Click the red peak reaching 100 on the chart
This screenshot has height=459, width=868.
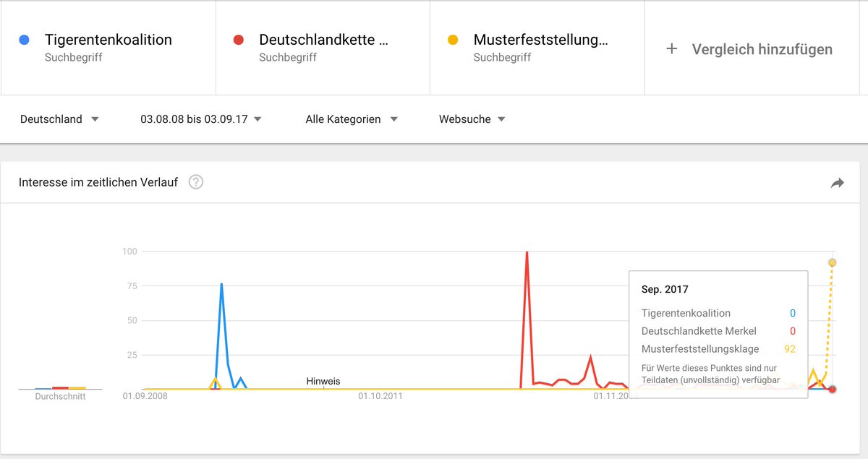tap(527, 252)
